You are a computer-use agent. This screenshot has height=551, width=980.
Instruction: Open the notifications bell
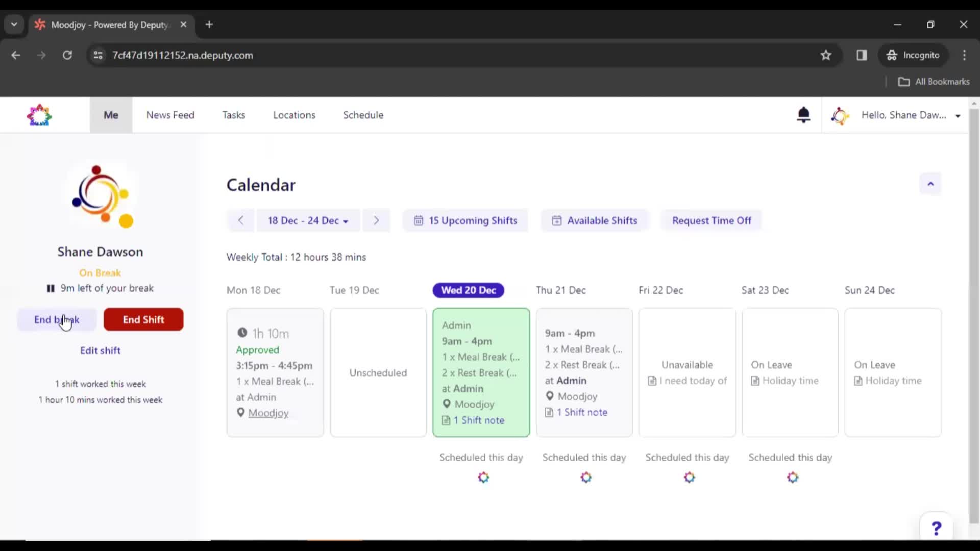803,115
